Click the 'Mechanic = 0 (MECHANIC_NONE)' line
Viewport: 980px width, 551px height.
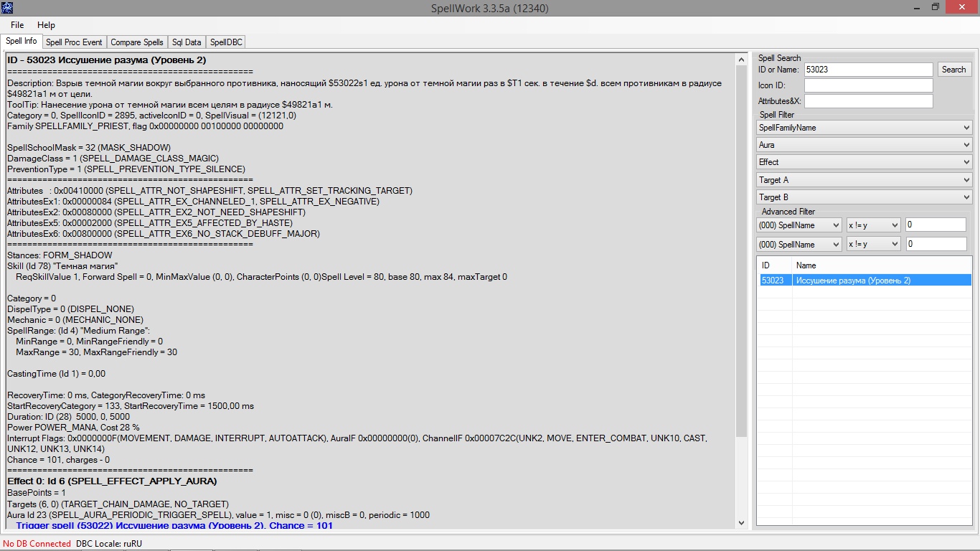75,320
